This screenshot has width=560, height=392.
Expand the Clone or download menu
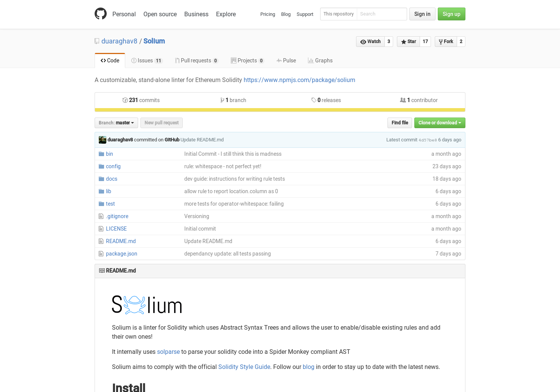point(439,123)
